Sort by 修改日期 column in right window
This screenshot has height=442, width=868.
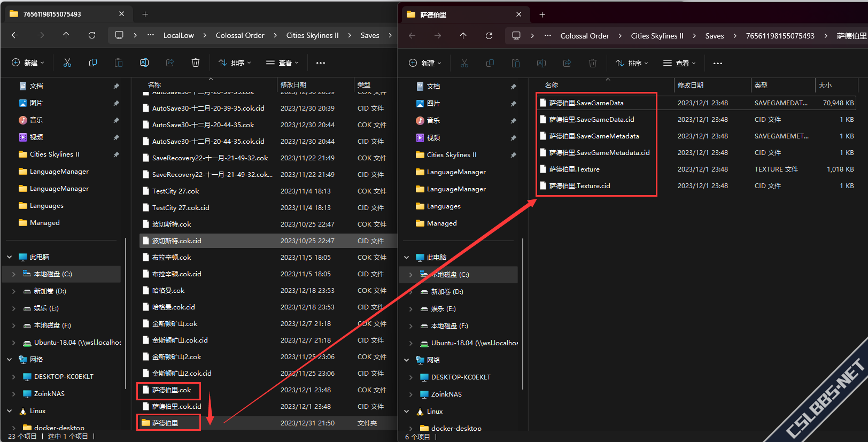691,86
